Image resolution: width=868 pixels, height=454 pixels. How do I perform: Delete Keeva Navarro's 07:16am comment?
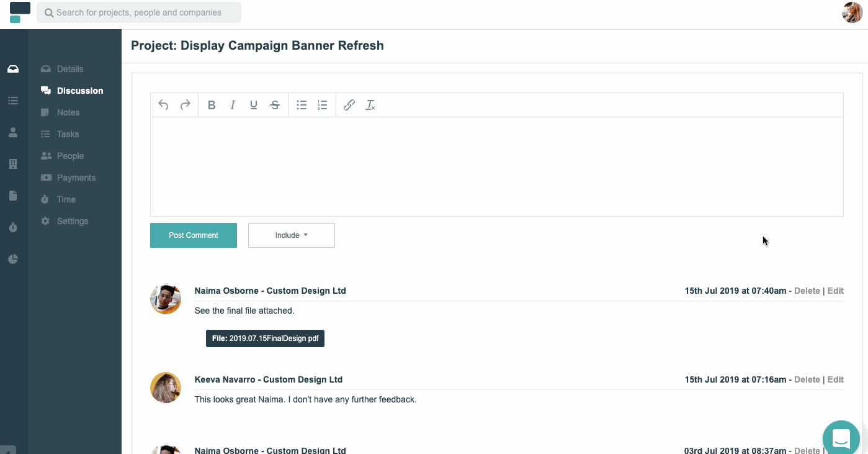tap(807, 379)
